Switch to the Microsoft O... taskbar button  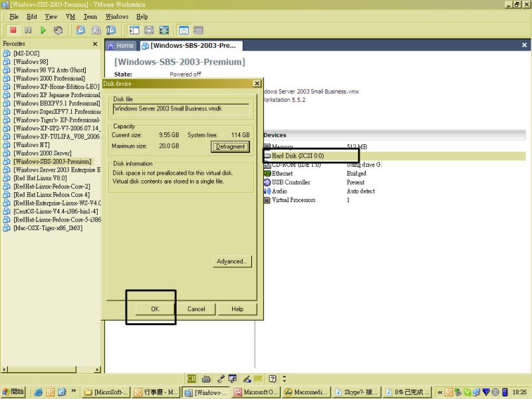pos(256,392)
